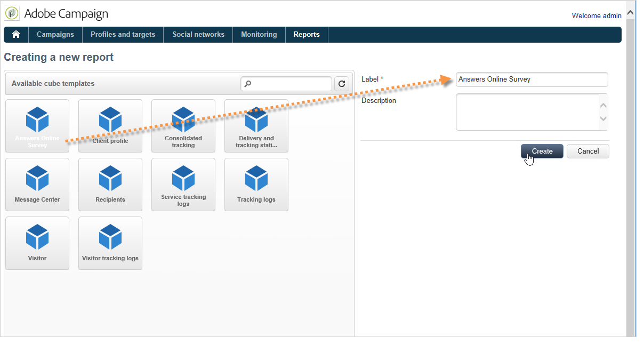Viewport: 644px width, 344px height.
Task: Click the Available cube templates header text
Action: 53,84
